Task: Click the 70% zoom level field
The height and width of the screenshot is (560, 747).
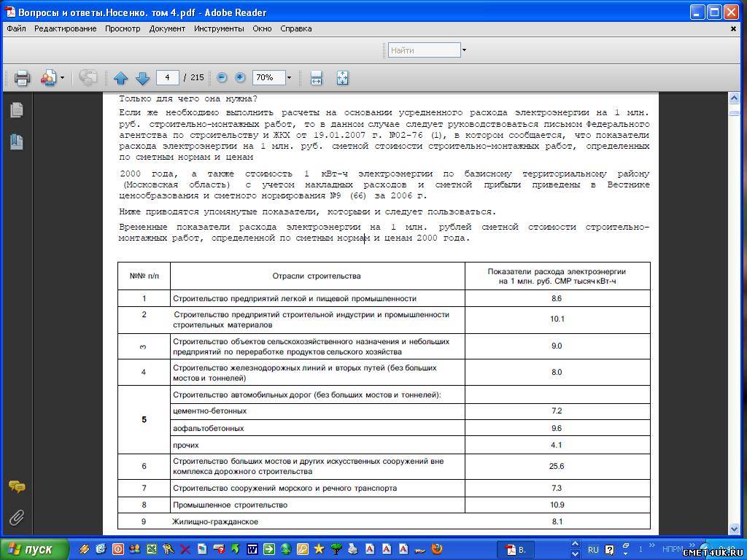Action: [x=268, y=77]
